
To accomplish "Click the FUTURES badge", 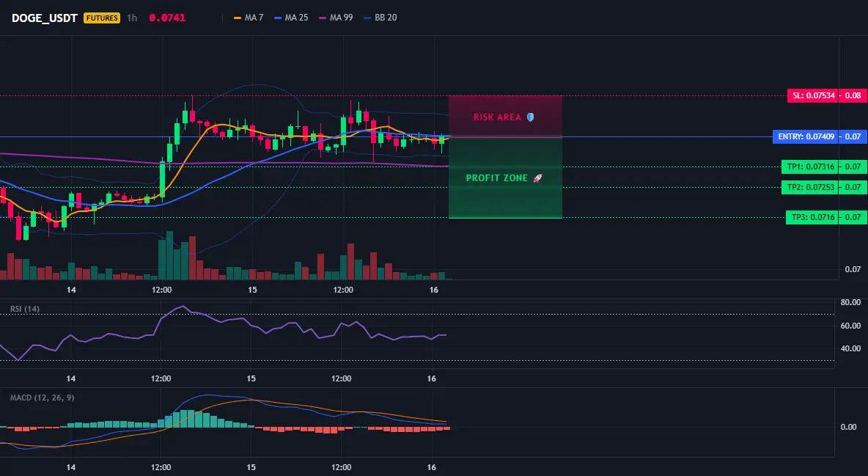I will tap(102, 18).
